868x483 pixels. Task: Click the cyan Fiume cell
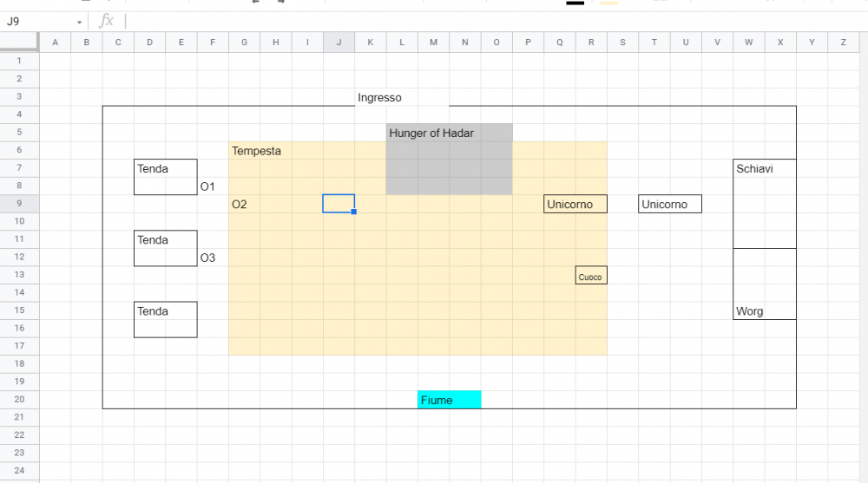[449, 400]
